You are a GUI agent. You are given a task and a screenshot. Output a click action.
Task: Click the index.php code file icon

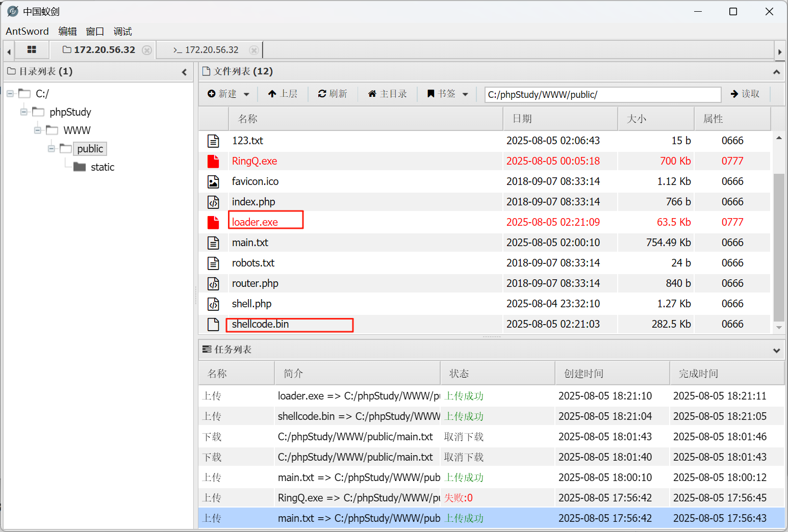click(x=213, y=202)
